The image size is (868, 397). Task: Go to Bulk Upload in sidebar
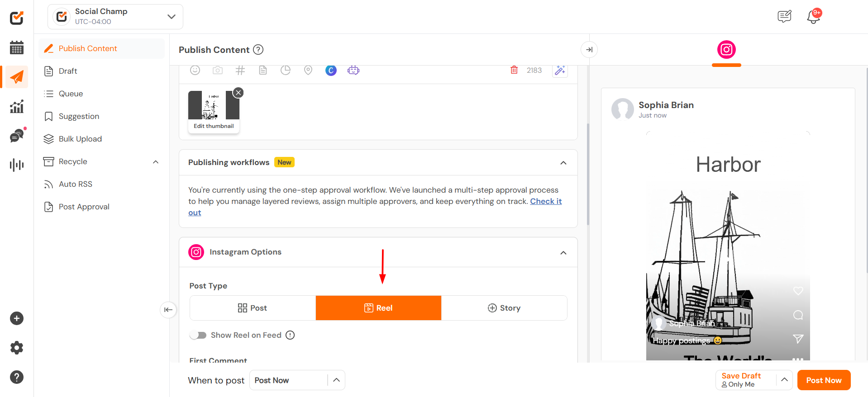(80, 139)
